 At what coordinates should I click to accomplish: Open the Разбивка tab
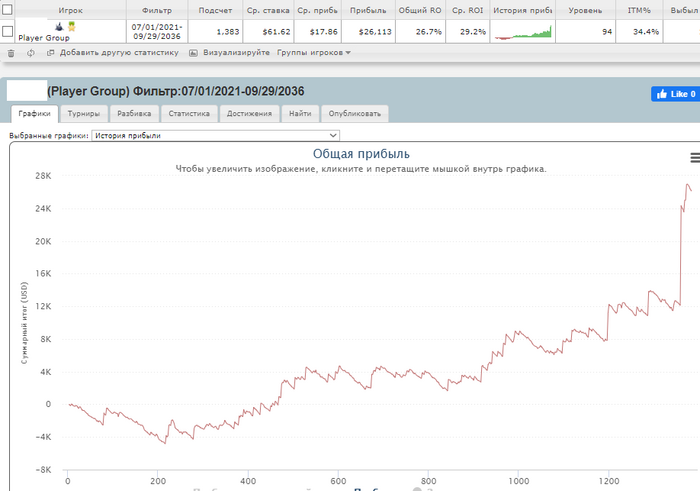tap(134, 113)
